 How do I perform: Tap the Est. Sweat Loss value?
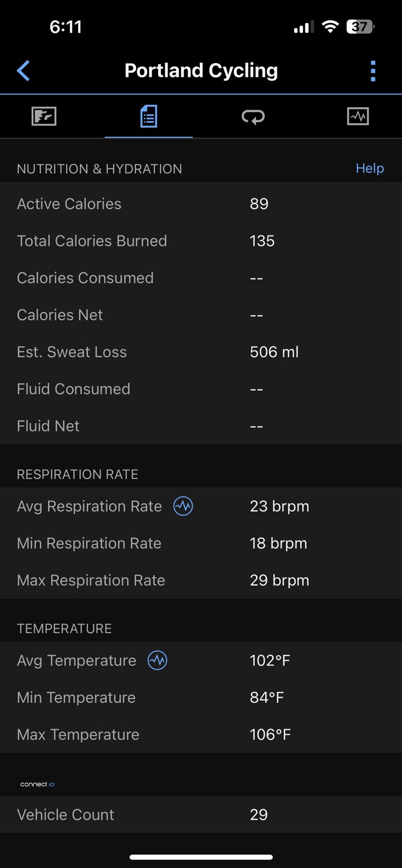(274, 352)
